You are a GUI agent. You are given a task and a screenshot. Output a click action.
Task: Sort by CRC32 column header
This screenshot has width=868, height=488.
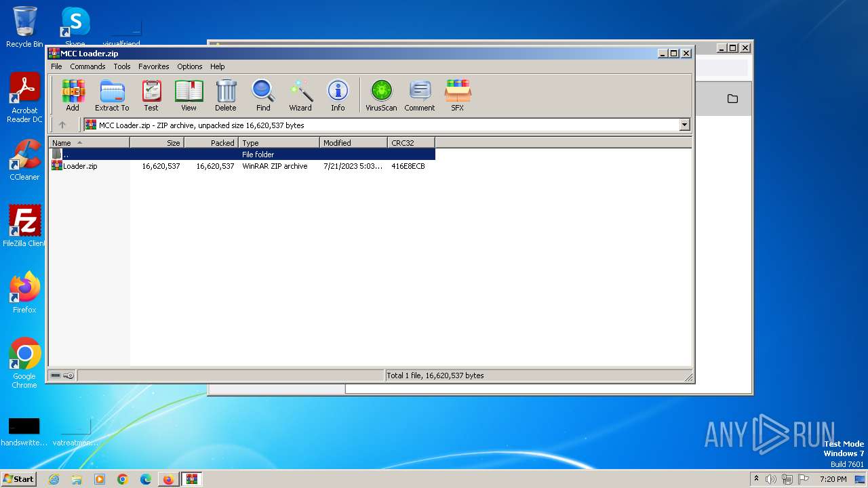coord(411,142)
